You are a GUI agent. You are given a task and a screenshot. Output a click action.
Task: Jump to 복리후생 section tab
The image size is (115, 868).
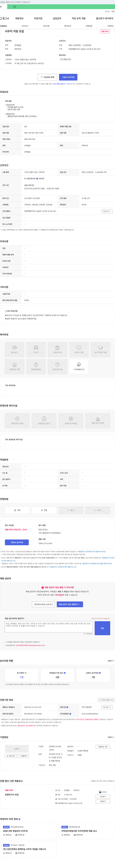tap(67, 26)
